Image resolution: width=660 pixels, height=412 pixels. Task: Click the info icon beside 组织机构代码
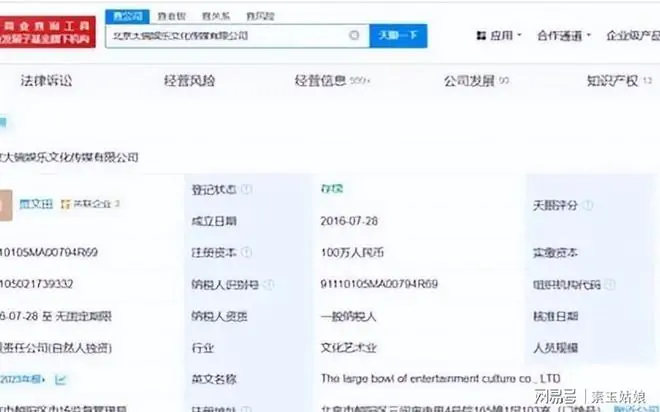(x=610, y=284)
